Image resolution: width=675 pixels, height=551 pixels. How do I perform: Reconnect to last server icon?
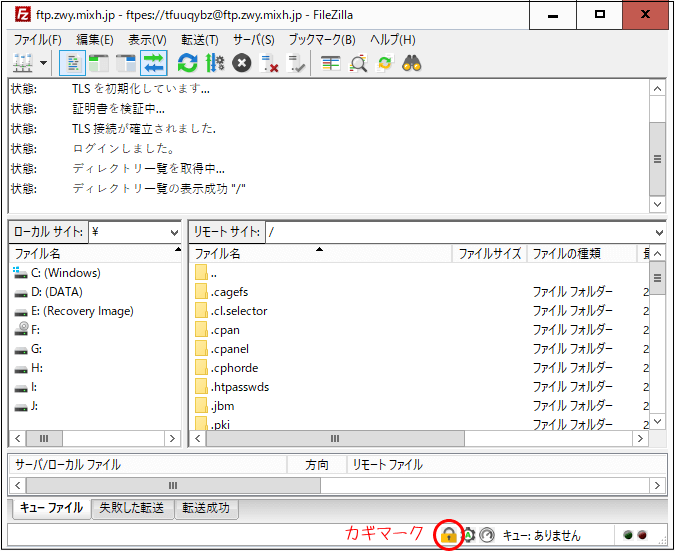pos(296,64)
